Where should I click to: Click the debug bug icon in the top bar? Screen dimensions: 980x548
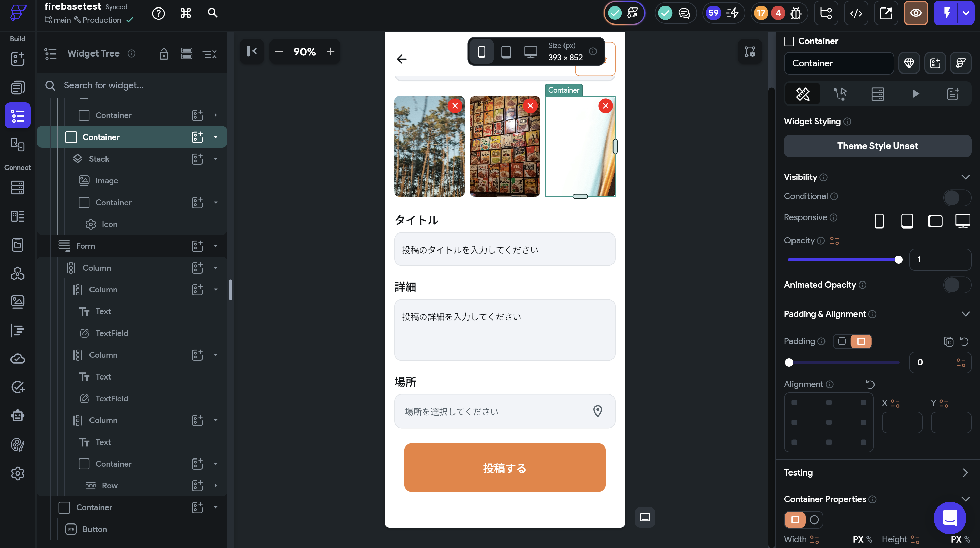796,13
